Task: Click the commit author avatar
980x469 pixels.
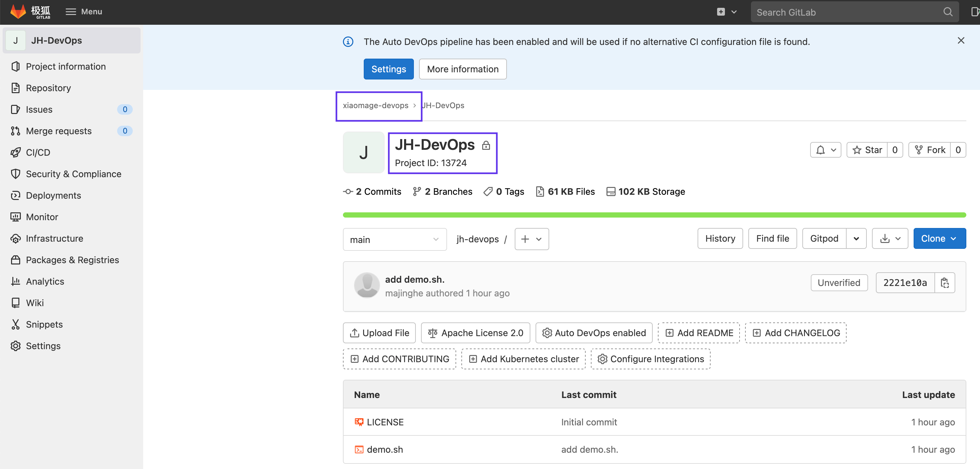Action: [x=367, y=285]
